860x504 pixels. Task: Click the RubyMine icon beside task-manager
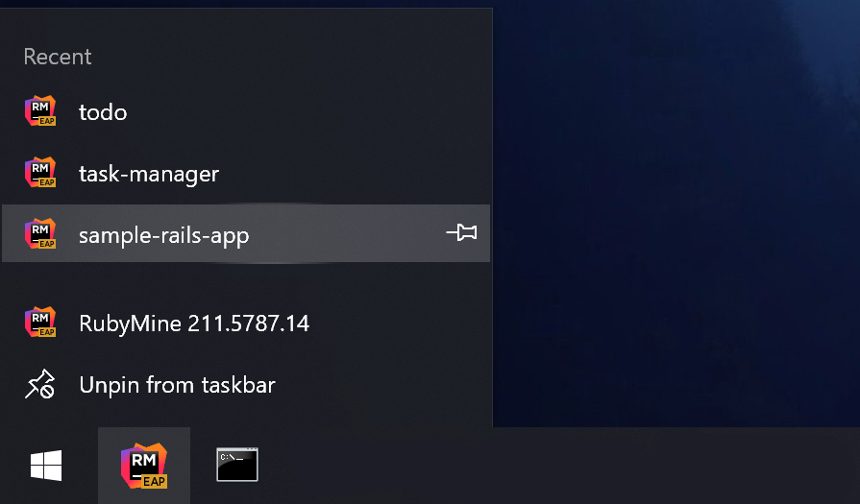click(x=40, y=172)
